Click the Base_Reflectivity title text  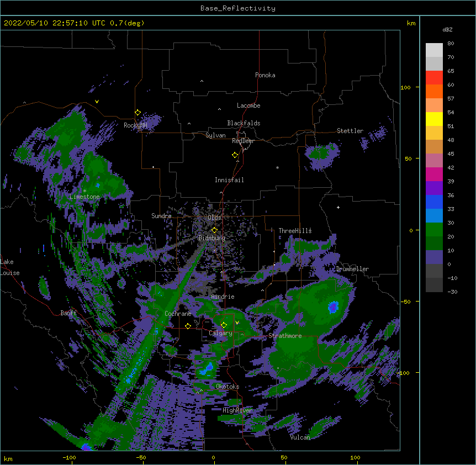(x=237, y=8)
